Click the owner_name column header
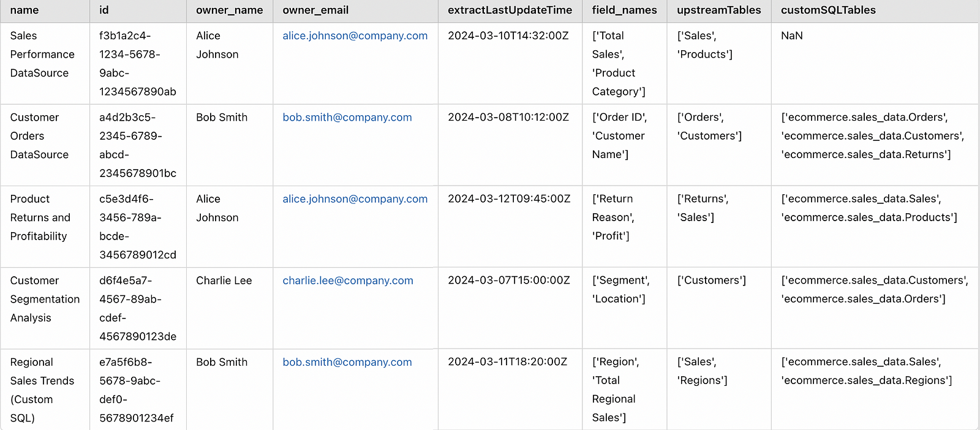This screenshot has height=430, width=980. tap(229, 10)
